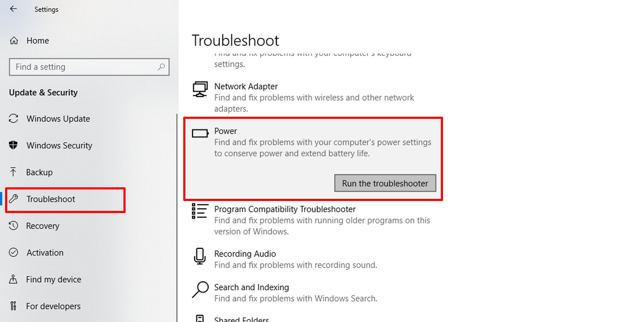Select the Update & Security heading
The height and width of the screenshot is (322, 644).
point(43,92)
